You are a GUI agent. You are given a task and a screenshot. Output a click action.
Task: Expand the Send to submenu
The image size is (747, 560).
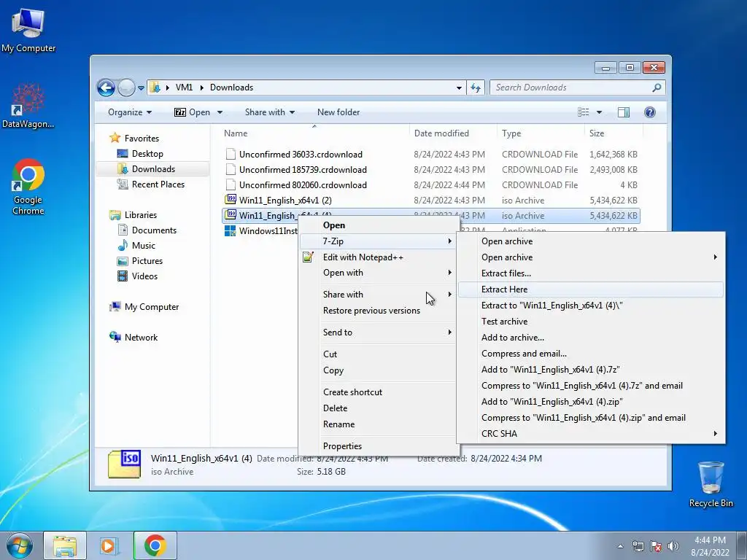(x=378, y=332)
